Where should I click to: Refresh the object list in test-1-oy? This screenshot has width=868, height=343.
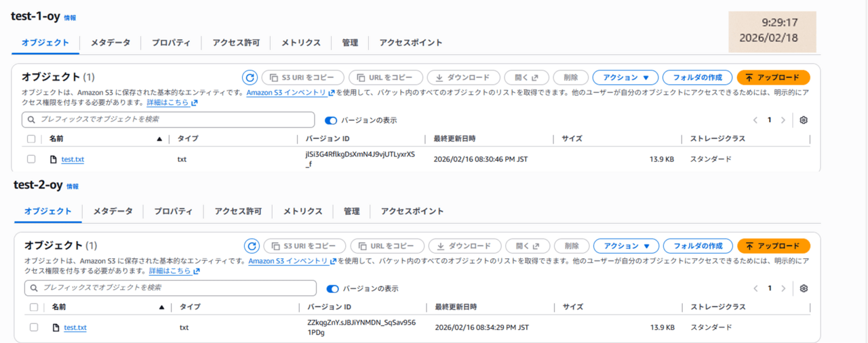(x=250, y=78)
